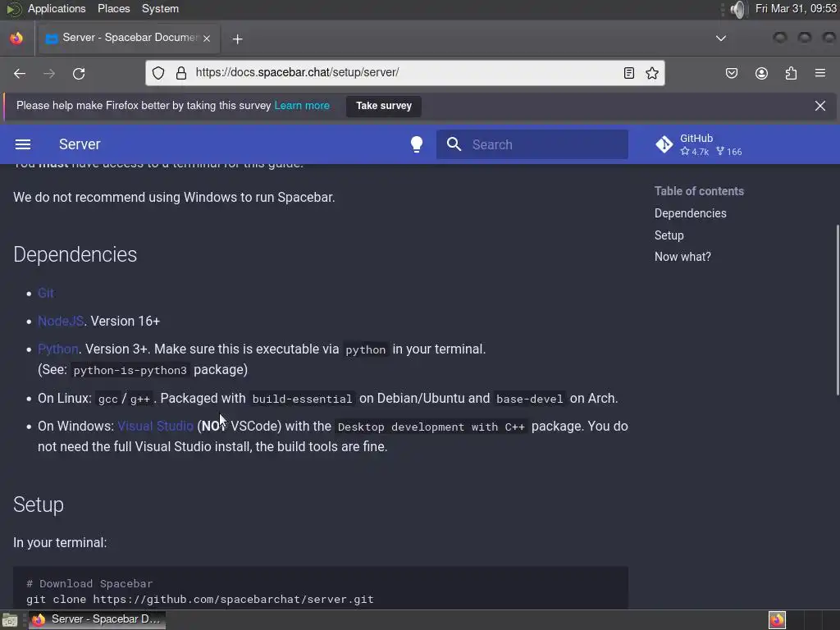Click the python-is-python3 code text
Screen dimensions: 840x630
coord(130,370)
